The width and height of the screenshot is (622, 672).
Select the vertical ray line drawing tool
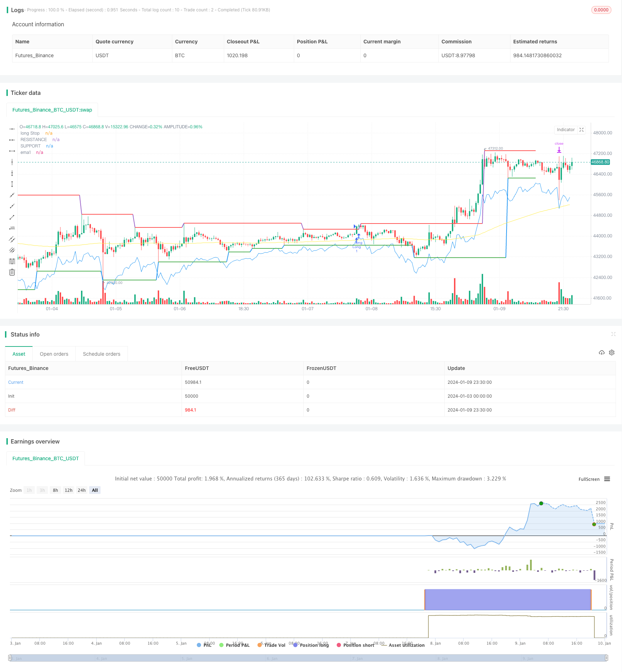[12, 173]
